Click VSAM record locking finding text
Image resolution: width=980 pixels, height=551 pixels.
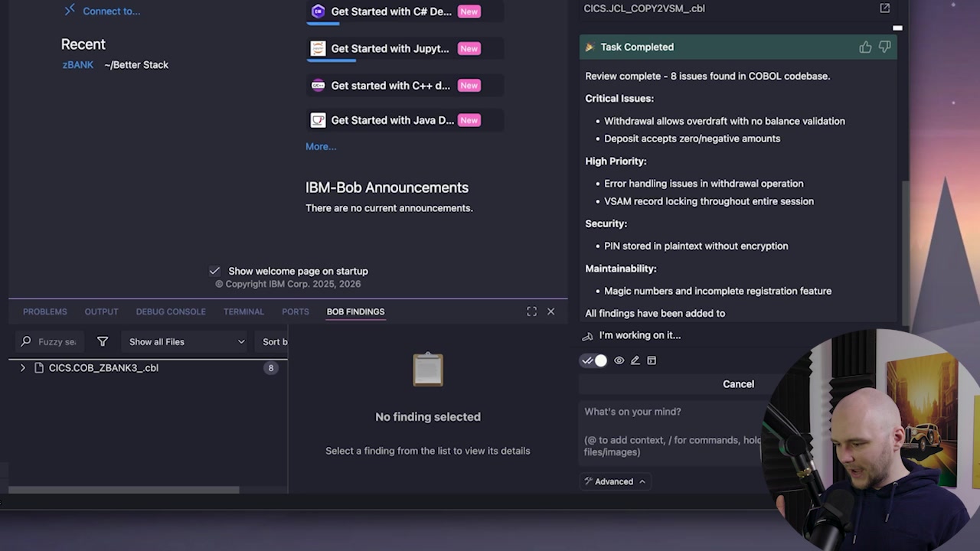point(709,201)
